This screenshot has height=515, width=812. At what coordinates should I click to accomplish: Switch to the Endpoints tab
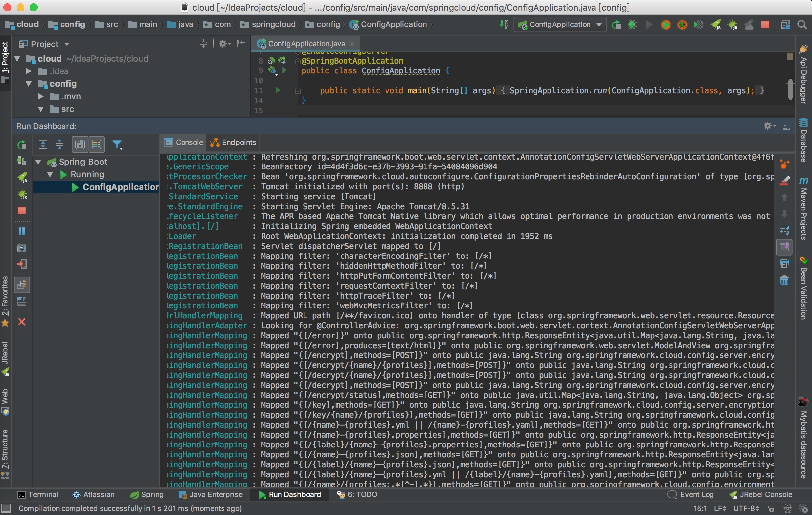233,142
